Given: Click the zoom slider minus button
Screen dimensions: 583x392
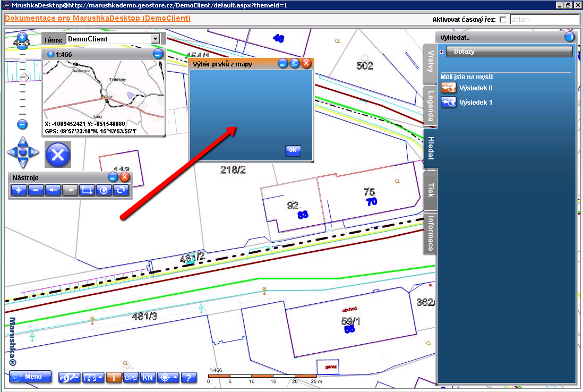Looking at the screenshot, I should pos(22,124).
